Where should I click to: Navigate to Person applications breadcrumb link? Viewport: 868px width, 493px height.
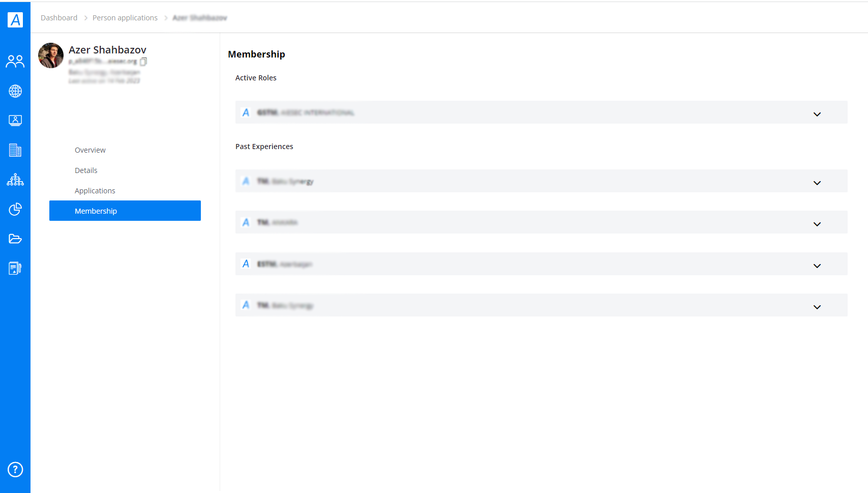pyautogui.click(x=125, y=18)
